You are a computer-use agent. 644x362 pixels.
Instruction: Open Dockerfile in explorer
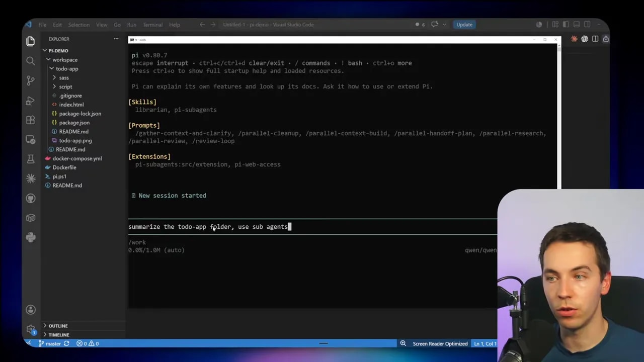click(64, 167)
